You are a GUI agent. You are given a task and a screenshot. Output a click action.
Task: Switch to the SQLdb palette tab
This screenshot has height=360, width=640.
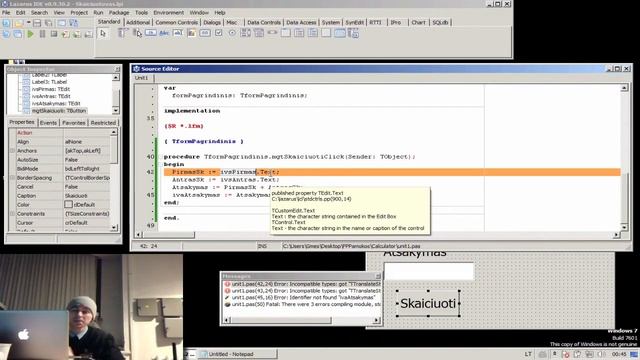pos(440,22)
